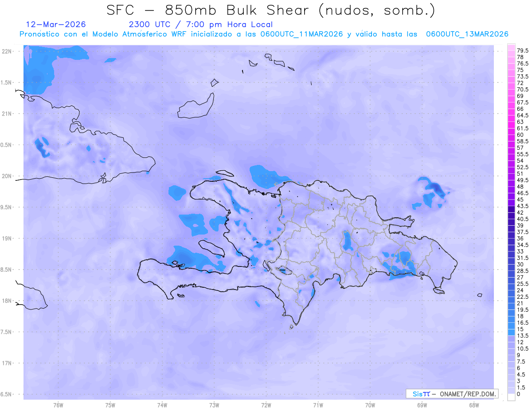Screen dimensions: 532x411
Task: Click the '69' color bar value
Action: pyautogui.click(x=520, y=96)
